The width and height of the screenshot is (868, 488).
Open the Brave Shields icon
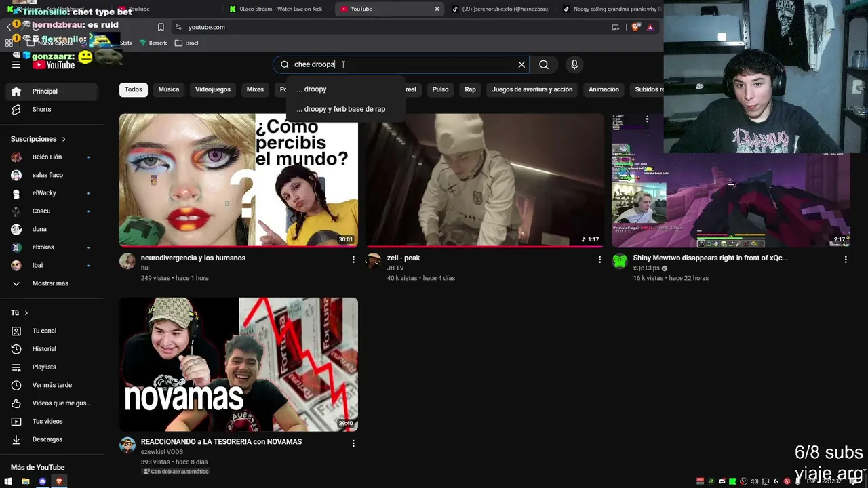pos(635,27)
